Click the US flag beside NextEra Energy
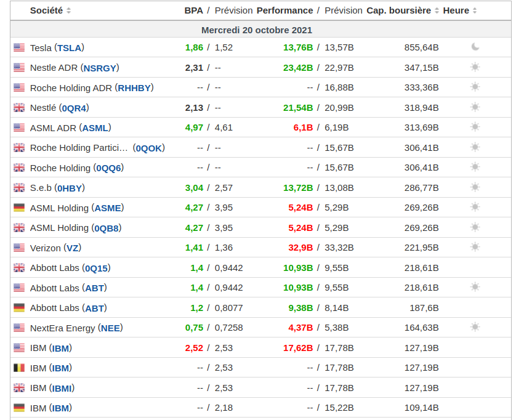Screen dimensions: 516x420 (19, 328)
